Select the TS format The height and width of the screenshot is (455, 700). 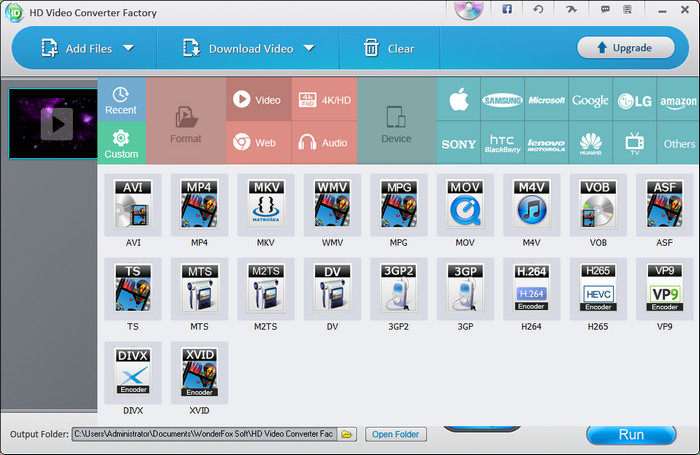point(133,289)
